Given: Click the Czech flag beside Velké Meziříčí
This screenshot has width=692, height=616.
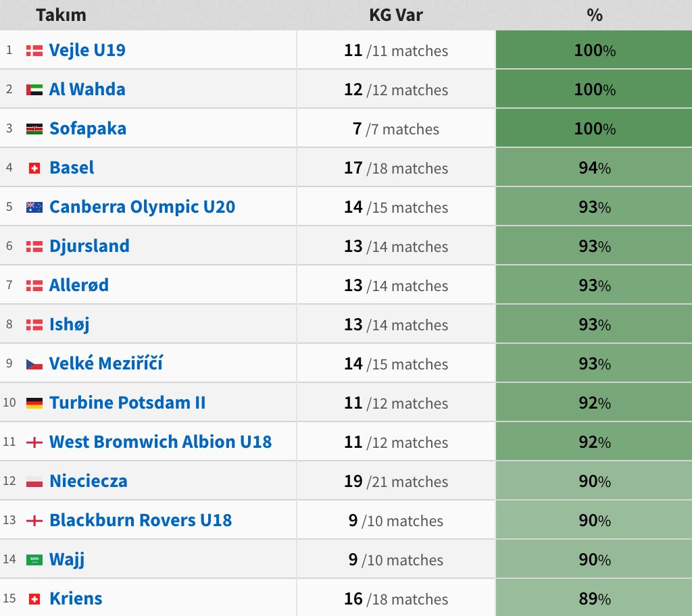Looking at the screenshot, I should (34, 364).
